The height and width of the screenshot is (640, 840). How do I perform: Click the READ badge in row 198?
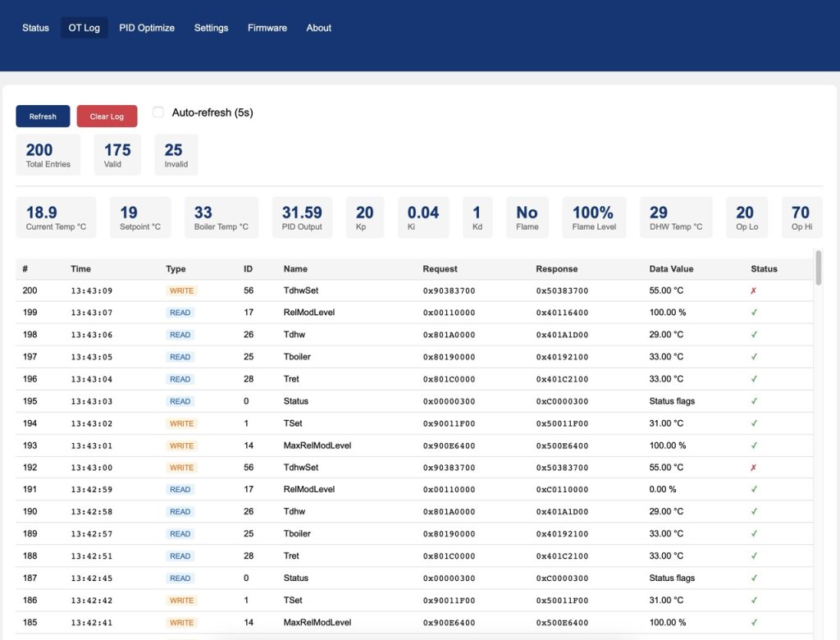tap(180, 335)
